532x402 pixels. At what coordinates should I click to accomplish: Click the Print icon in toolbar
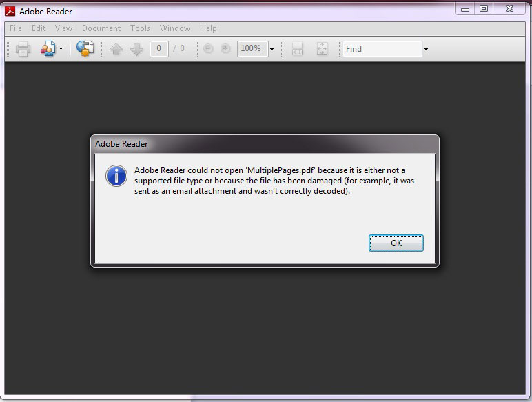coord(23,49)
